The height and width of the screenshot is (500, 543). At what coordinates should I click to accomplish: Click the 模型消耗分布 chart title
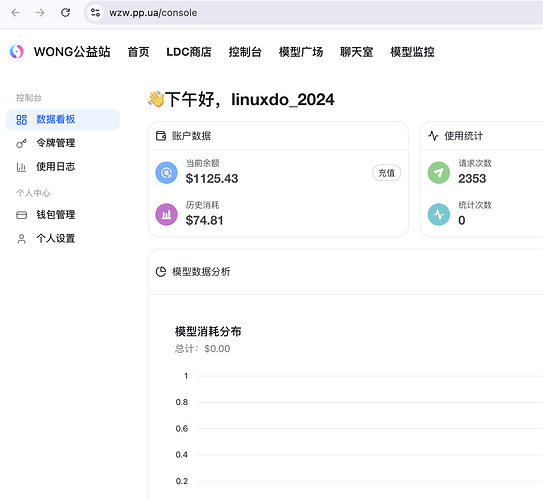coord(208,331)
